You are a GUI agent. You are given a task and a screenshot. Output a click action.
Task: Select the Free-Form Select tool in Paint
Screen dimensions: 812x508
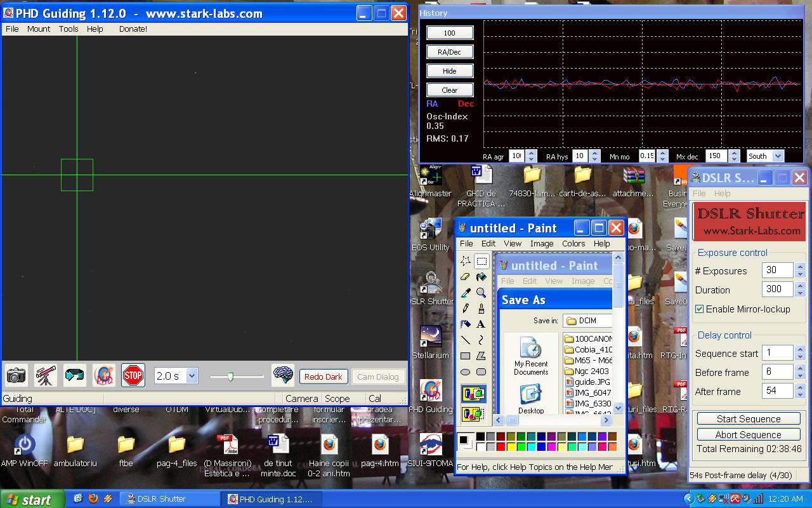pyautogui.click(x=466, y=261)
